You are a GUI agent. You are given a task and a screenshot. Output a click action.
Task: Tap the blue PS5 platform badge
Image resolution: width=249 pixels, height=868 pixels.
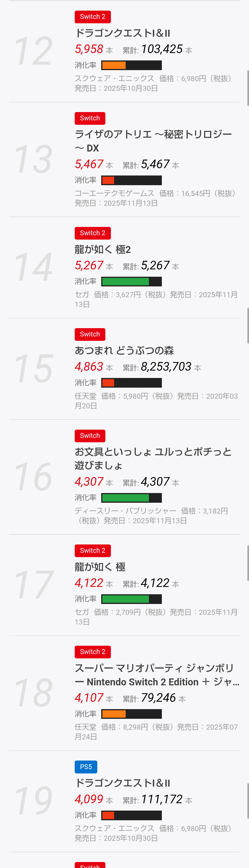[86, 767]
